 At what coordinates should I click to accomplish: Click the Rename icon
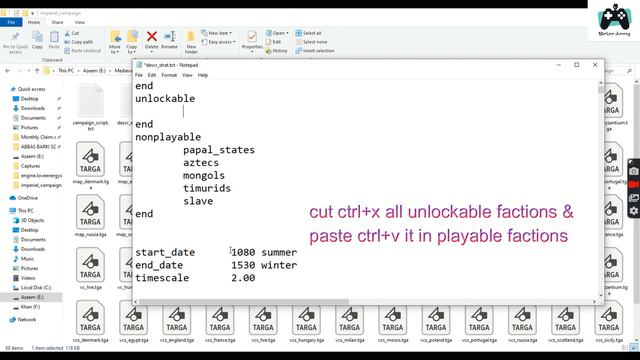coord(169,36)
